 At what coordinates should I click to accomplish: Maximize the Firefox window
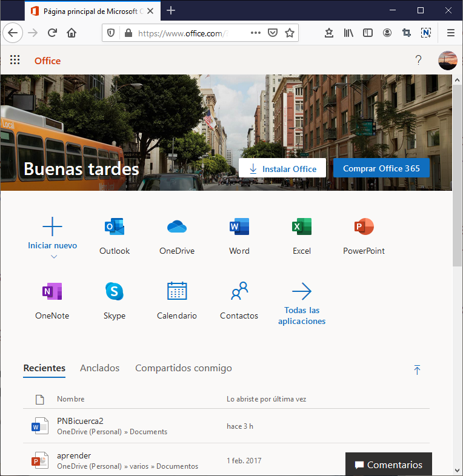(421, 10)
